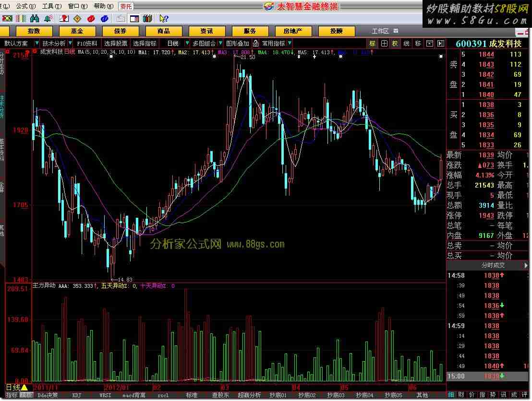532x401 pixels.
Task: Select the 超赢分析 indicator tab
Action: click(x=249, y=395)
